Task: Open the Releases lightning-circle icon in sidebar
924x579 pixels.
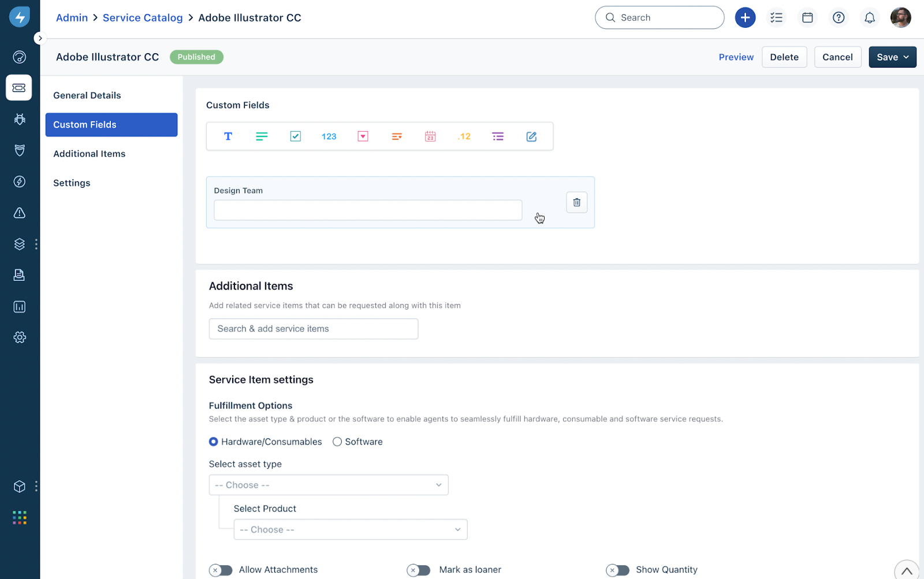Action: click(x=19, y=181)
